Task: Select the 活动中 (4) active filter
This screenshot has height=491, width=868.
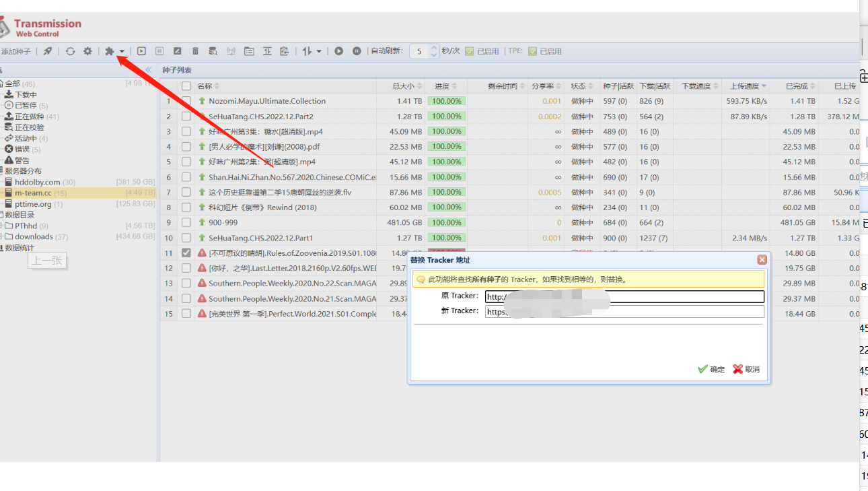Action: [26, 138]
